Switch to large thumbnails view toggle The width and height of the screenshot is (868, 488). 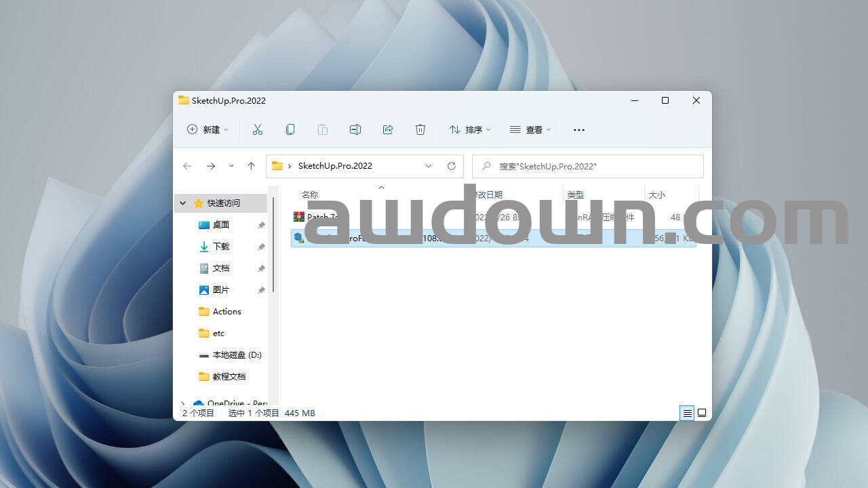702,413
